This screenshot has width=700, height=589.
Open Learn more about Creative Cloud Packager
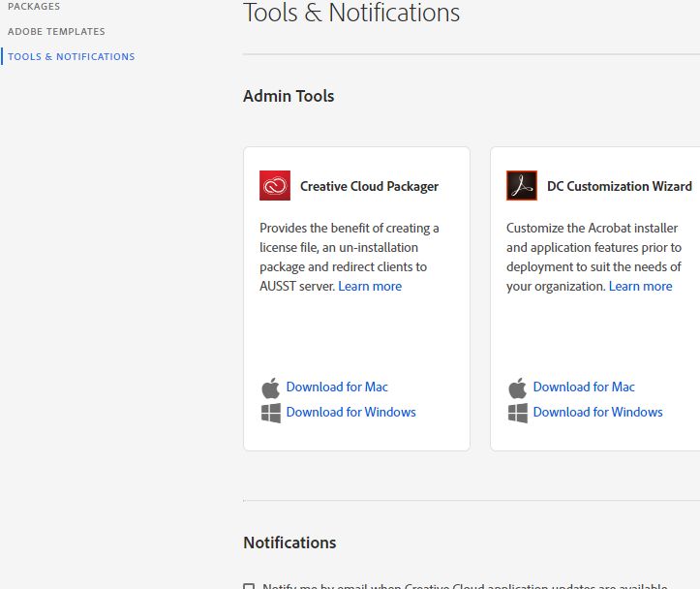[x=370, y=286]
